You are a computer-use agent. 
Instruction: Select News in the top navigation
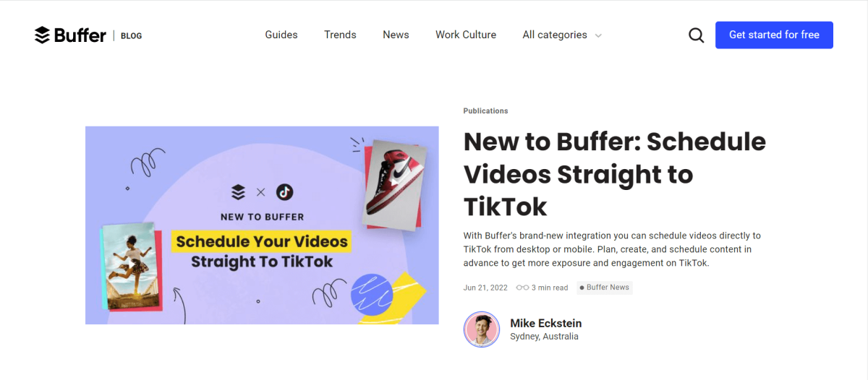click(396, 35)
